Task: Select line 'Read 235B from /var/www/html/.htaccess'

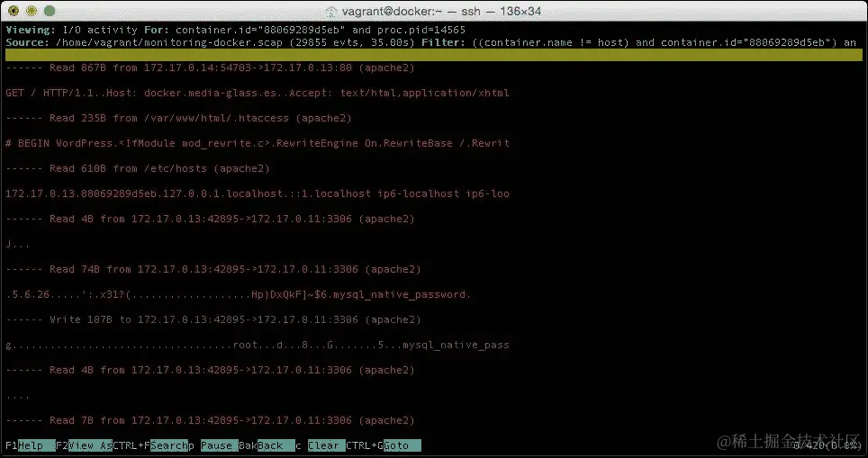Action: (179, 118)
